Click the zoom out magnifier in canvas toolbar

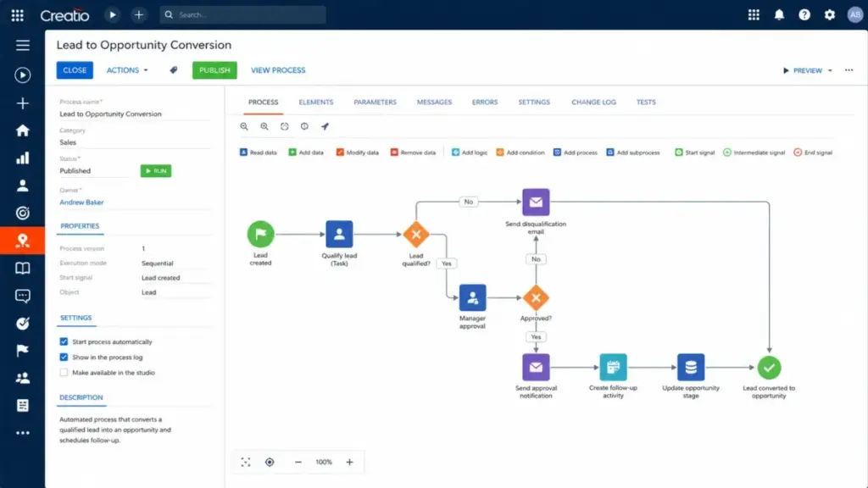(x=244, y=127)
